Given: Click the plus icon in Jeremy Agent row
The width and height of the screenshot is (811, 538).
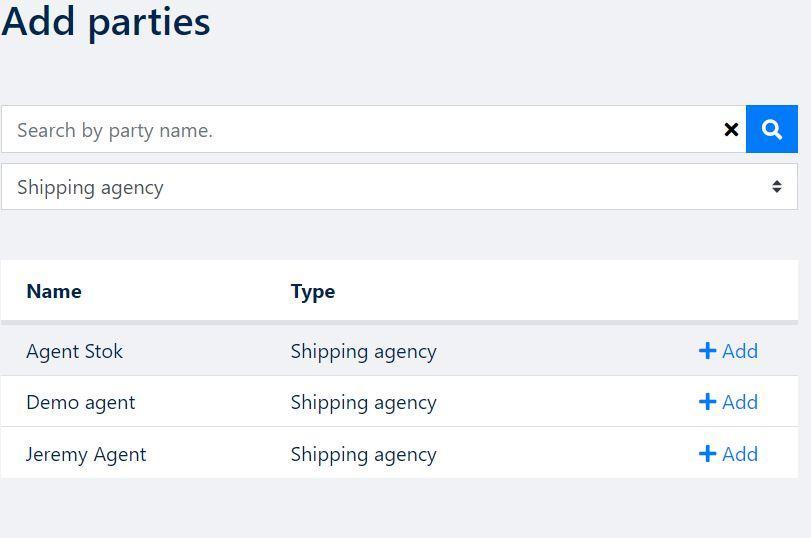Looking at the screenshot, I should (707, 454).
